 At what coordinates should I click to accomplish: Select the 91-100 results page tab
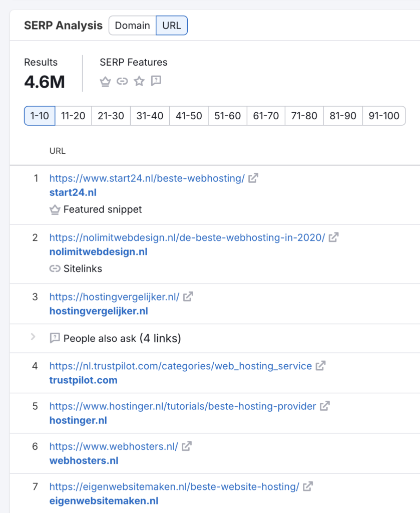pyautogui.click(x=383, y=116)
